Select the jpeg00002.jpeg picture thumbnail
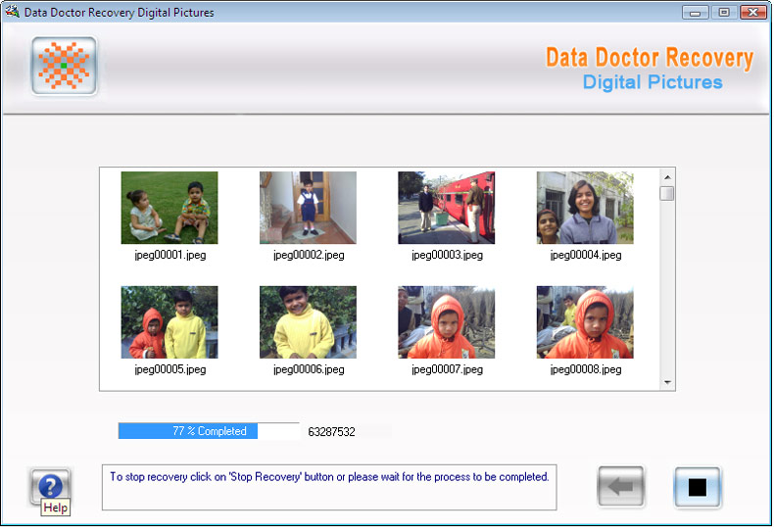This screenshot has width=774, height=532. pos(308,208)
